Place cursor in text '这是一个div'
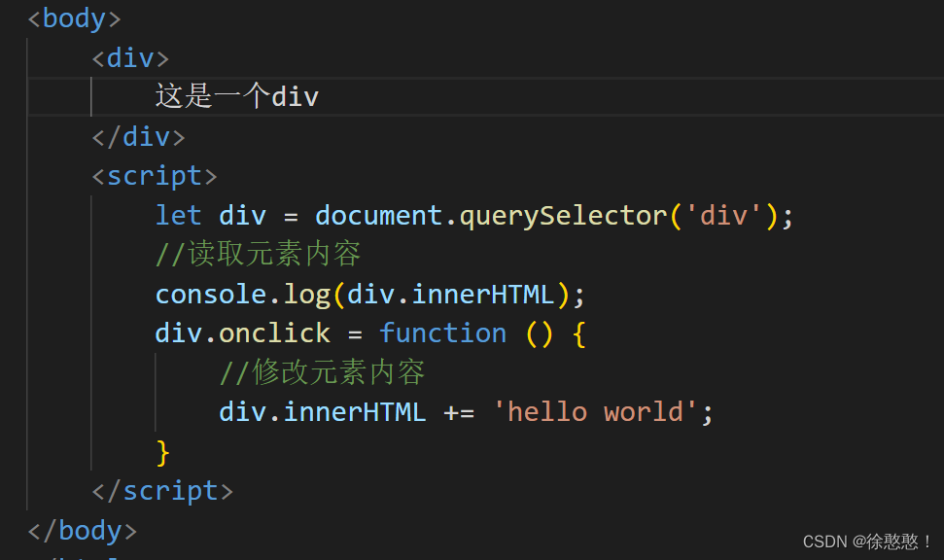This screenshot has height=560, width=944. click(236, 96)
